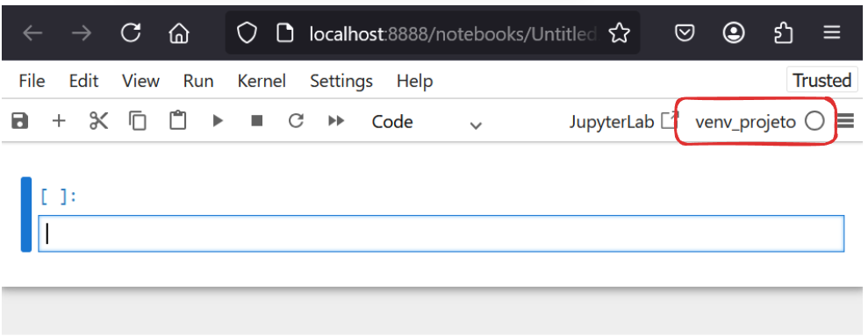
Task: Run the selected cell with the play icon
Action: click(218, 121)
